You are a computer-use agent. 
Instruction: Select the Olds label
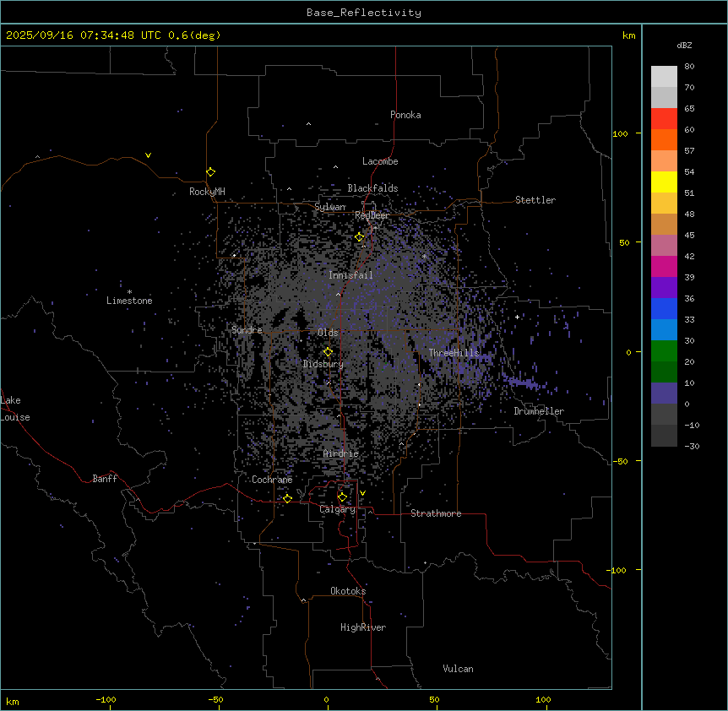328,333
